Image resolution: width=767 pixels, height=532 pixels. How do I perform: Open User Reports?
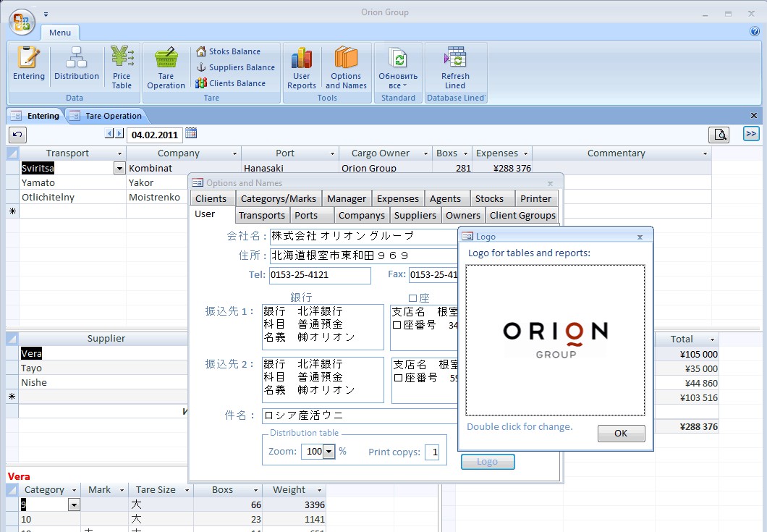click(301, 67)
